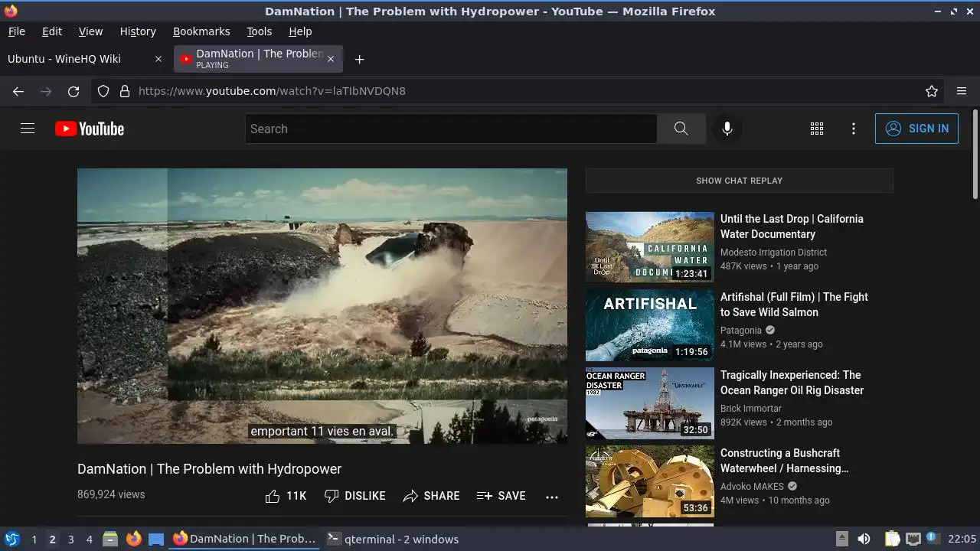This screenshot has height=551, width=980.
Task: Reload the current page
Action: pyautogui.click(x=73, y=91)
